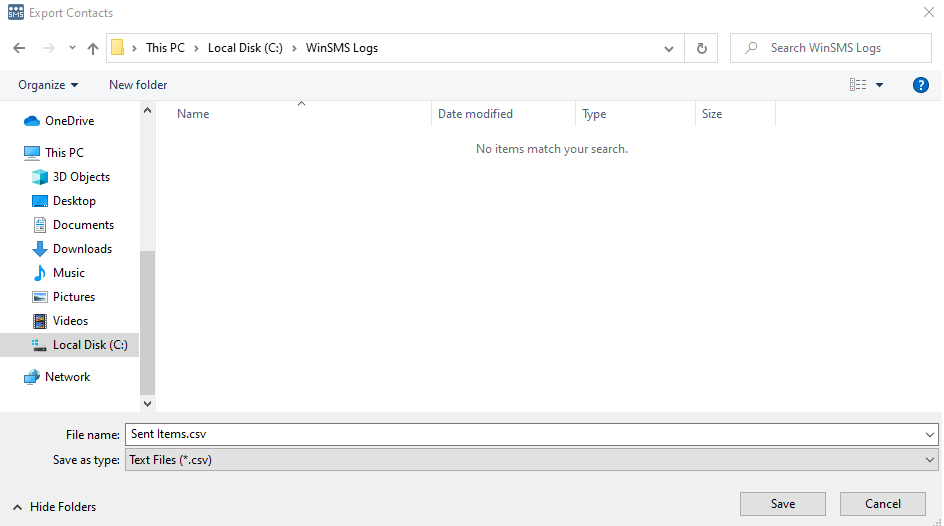Go back with the left arrow
The image size is (944, 526).
(19, 48)
